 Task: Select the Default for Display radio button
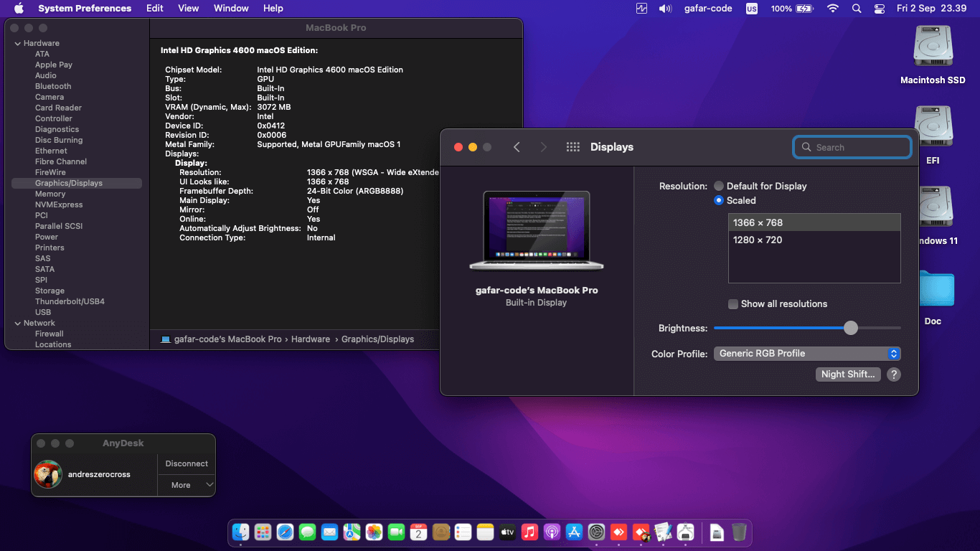tap(719, 186)
